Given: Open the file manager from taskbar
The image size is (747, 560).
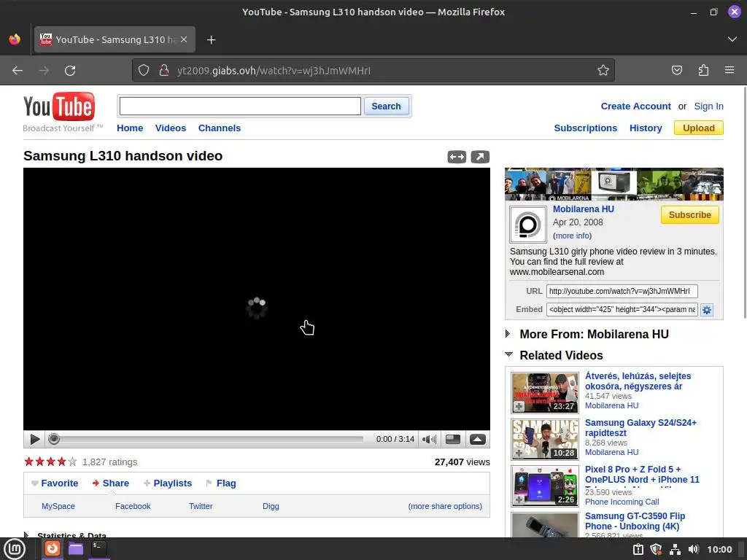Looking at the screenshot, I should (x=76, y=548).
